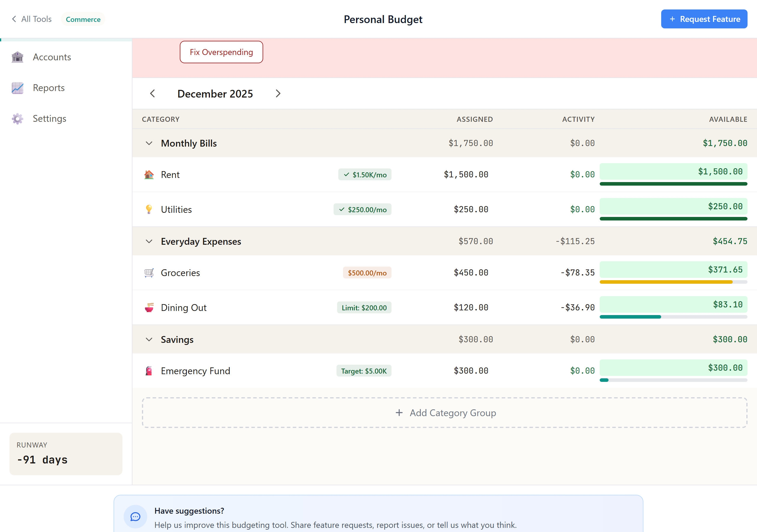Open Reports via the chart icon
757x532 pixels.
[17, 88]
